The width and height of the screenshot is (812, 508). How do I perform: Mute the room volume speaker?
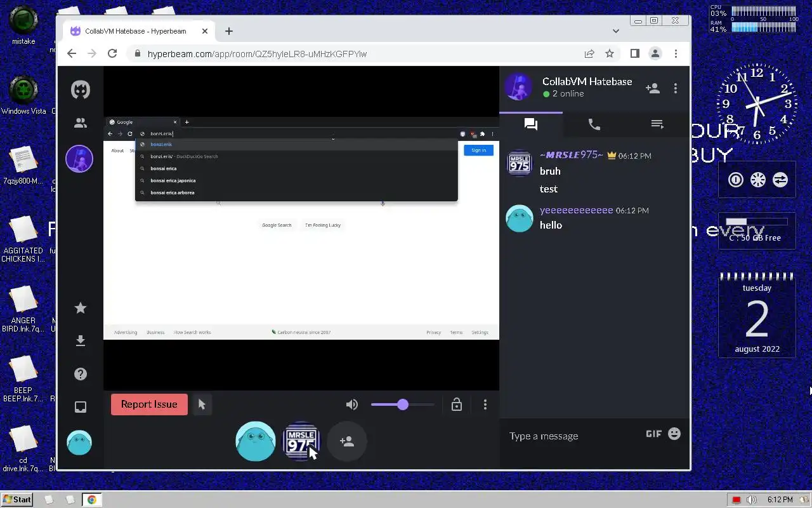coord(352,404)
